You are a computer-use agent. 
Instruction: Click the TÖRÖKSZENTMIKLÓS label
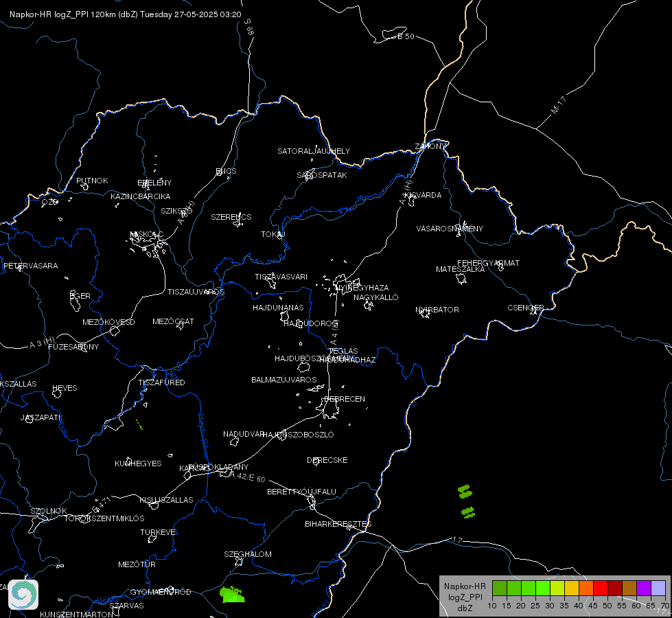(104, 518)
